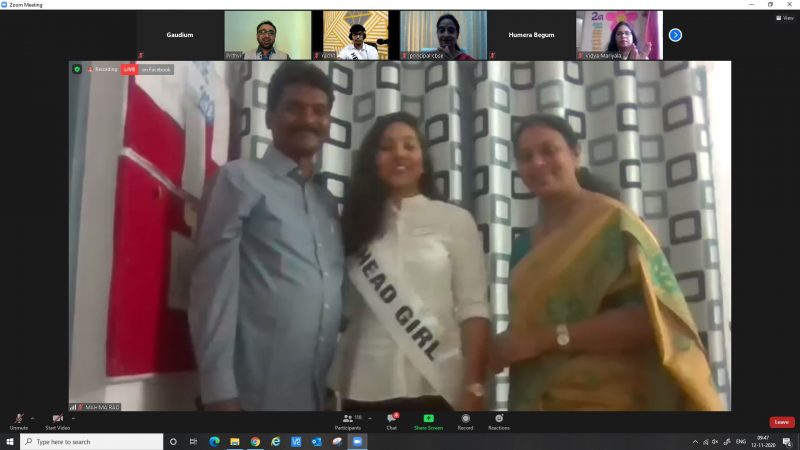The image size is (800, 450).
Task: Expand audio options arrow beside Unmute
Action: click(32, 417)
